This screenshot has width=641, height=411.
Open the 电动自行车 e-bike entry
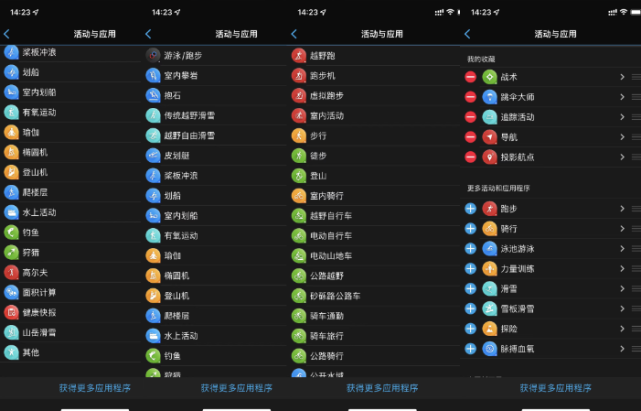(x=375, y=236)
